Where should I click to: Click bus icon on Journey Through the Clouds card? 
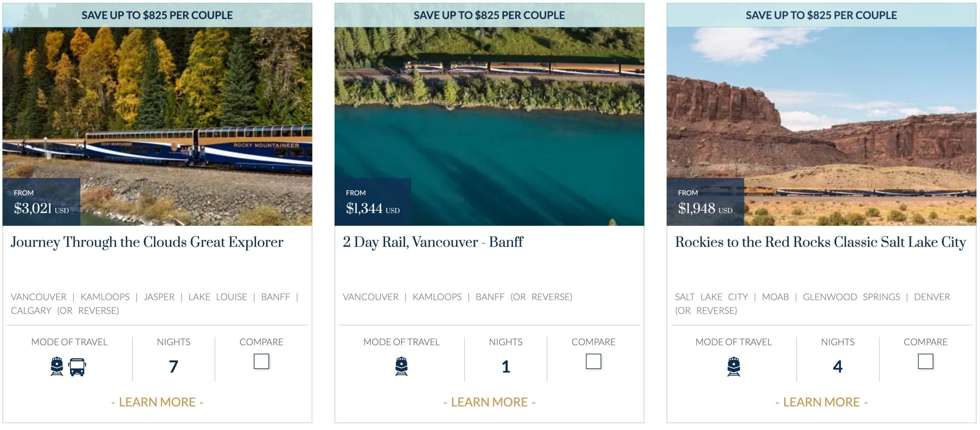coord(77,367)
